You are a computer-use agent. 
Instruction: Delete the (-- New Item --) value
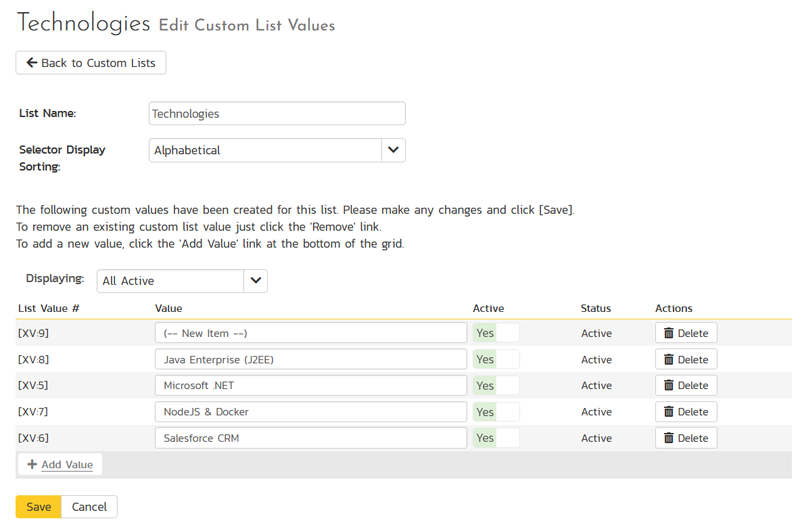point(686,333)
